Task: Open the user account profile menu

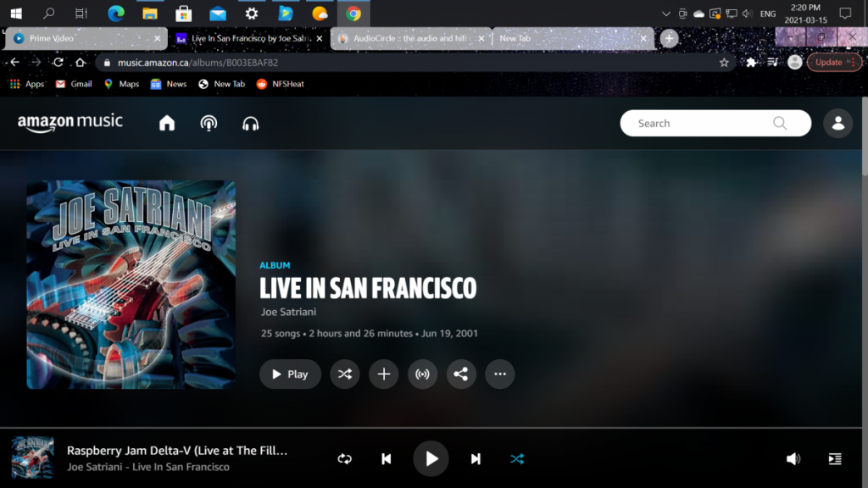Action: [837, 124]
